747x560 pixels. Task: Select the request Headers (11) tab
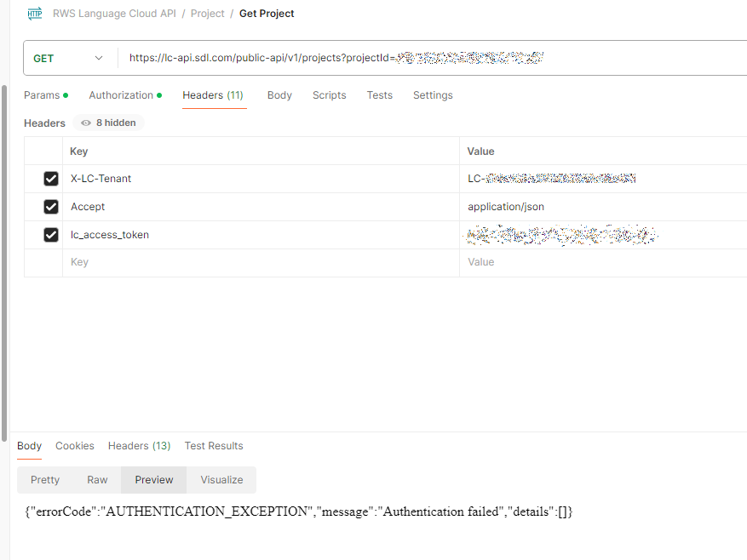213,95
